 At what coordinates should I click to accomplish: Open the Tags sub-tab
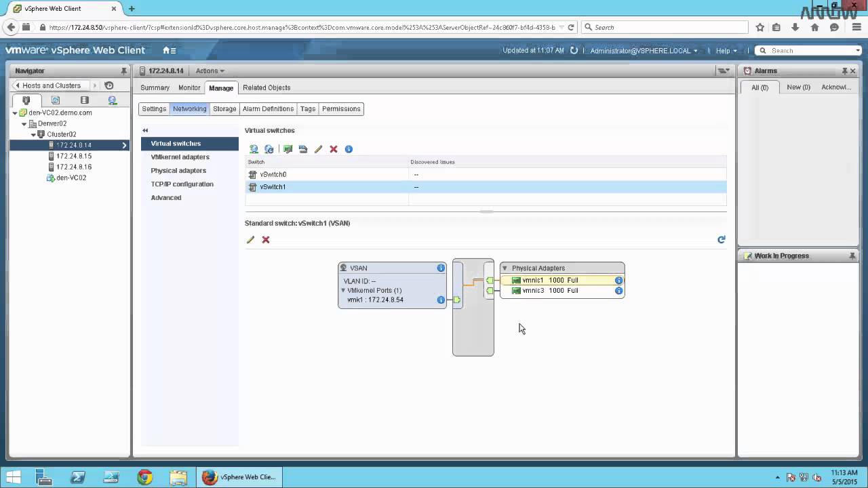(x=308, y=108)
